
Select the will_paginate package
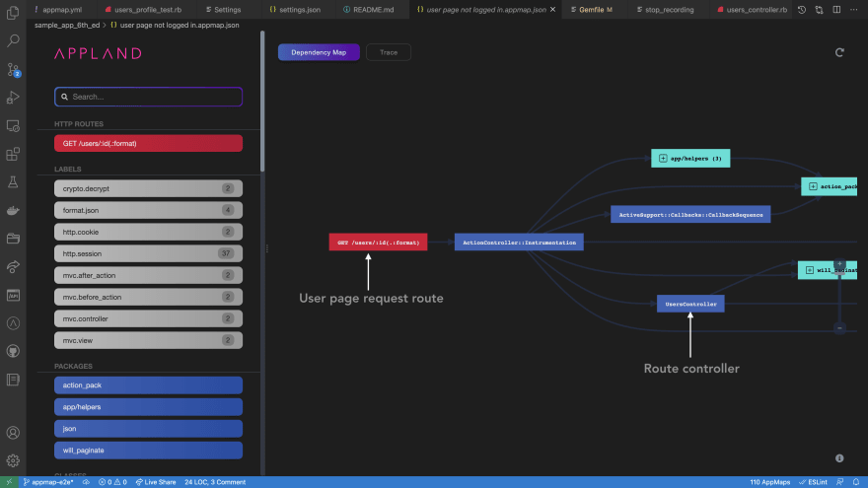pyautogui.click(x=148, y=451)
